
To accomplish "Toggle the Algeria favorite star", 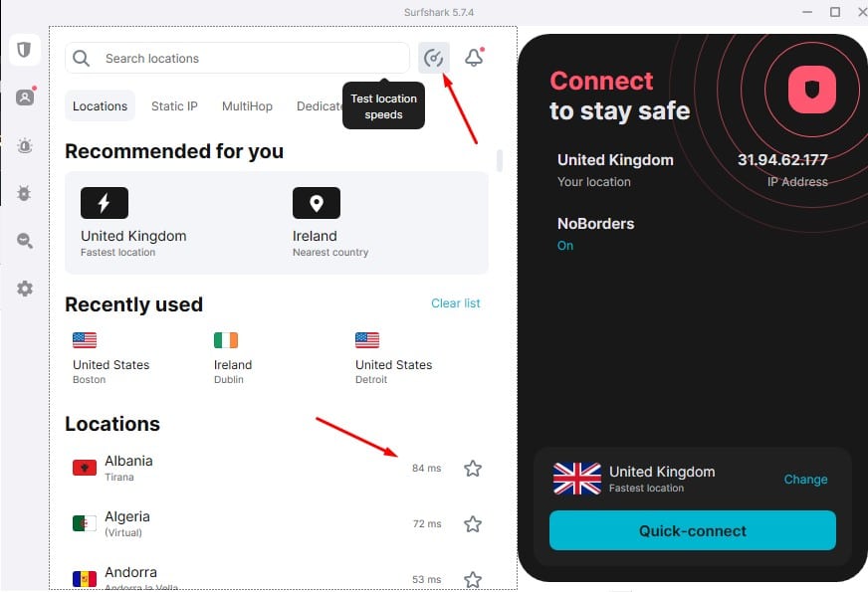I will click(x=473, y=524).
